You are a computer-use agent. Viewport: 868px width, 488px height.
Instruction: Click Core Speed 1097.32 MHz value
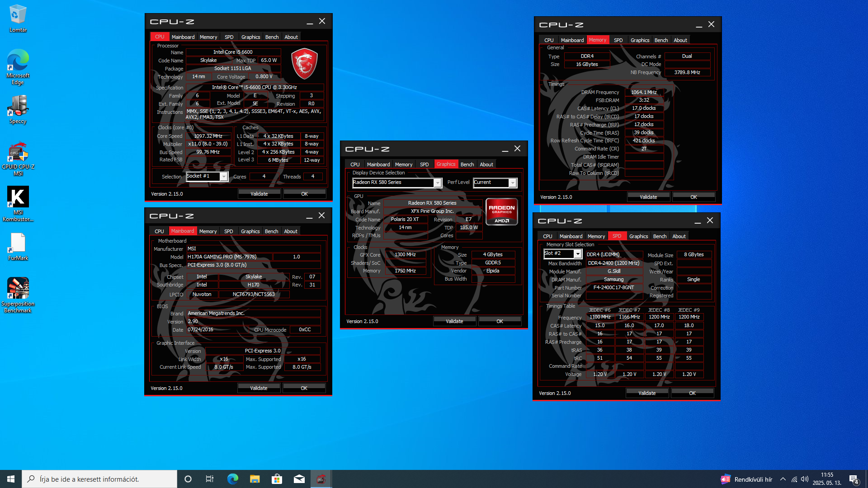pyautogui.click(x=208, y=136)
